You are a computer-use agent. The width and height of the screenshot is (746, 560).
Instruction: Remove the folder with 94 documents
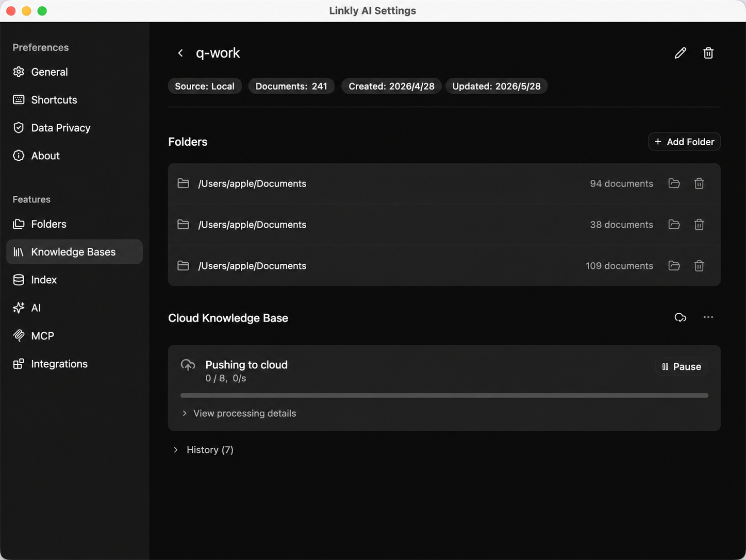pyautogui.click(x=699, y=183)
